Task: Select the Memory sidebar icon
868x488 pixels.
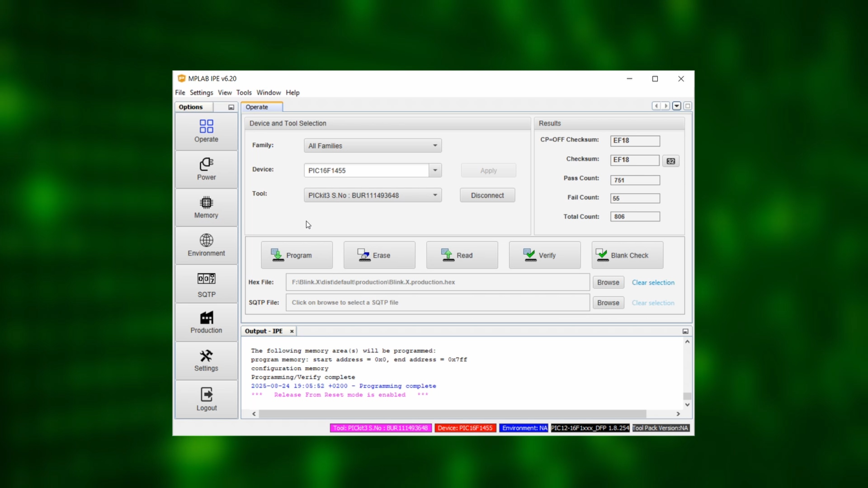Action: click(x=206, y=207)
